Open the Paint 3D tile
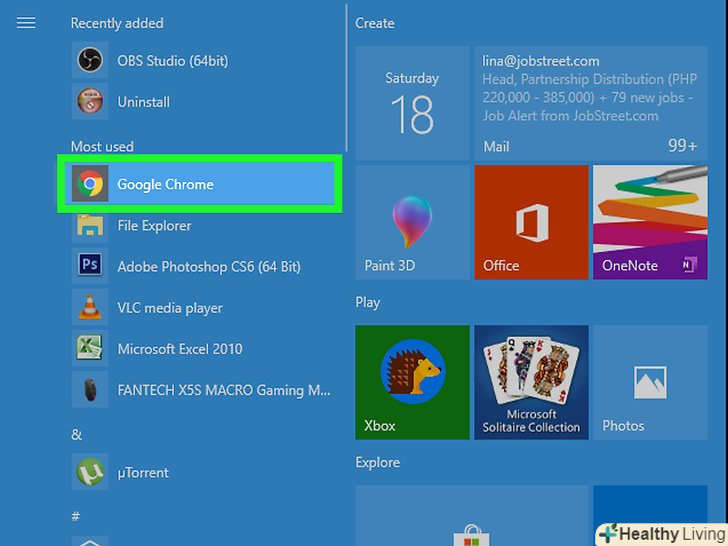This screenshot has width=728, height=546. pos(412,222)
